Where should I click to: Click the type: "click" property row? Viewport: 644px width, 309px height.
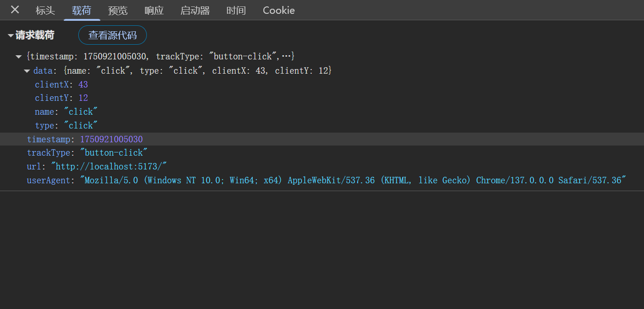[66, 126]
